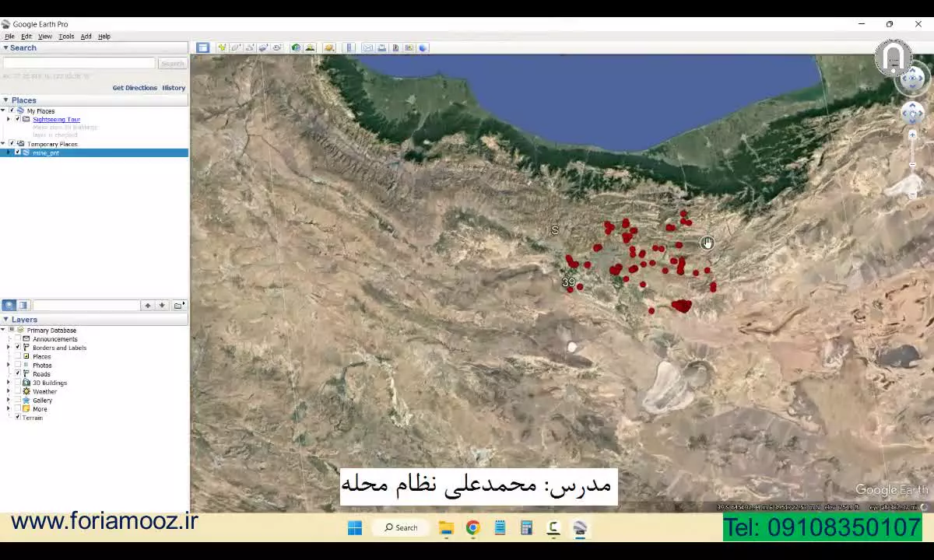Disable the Terrain layer
Screen dimensions: 934x560
[17, 418]
